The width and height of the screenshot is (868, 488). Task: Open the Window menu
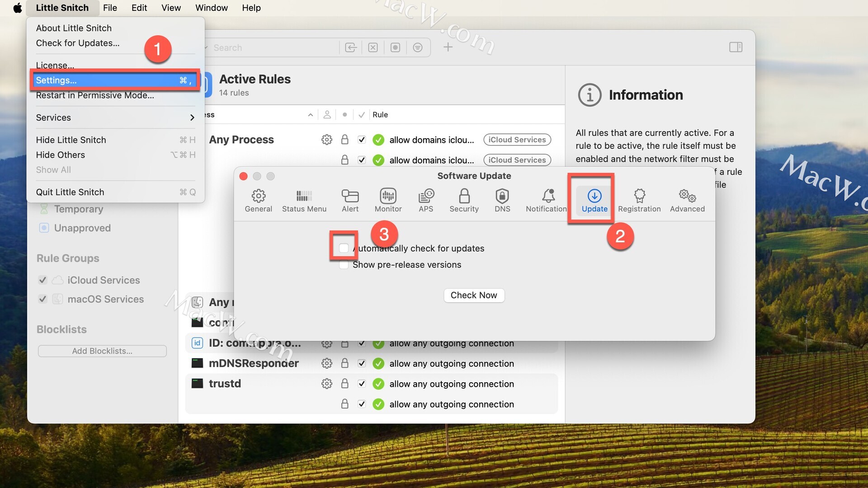point(212,8)
